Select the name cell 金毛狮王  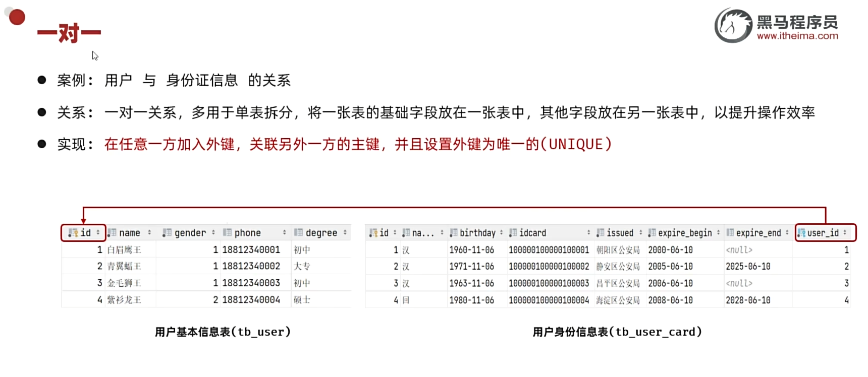click(x=124, y=283)
